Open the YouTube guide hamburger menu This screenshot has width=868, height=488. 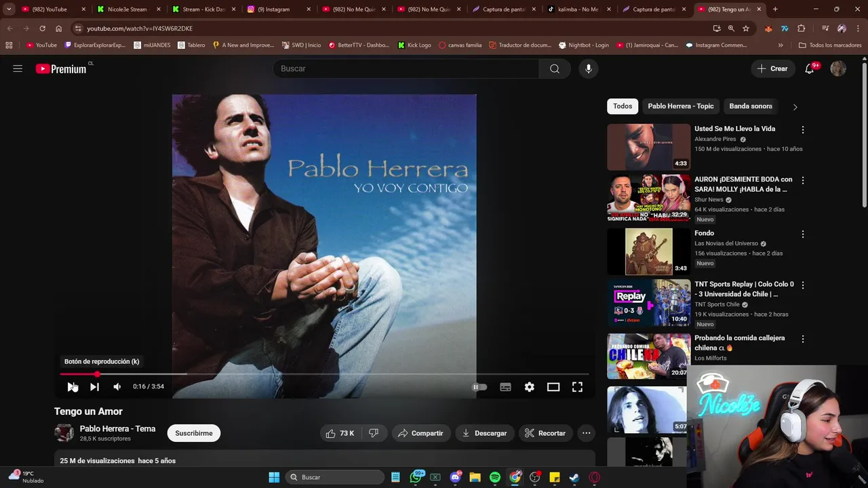[18, 68]
